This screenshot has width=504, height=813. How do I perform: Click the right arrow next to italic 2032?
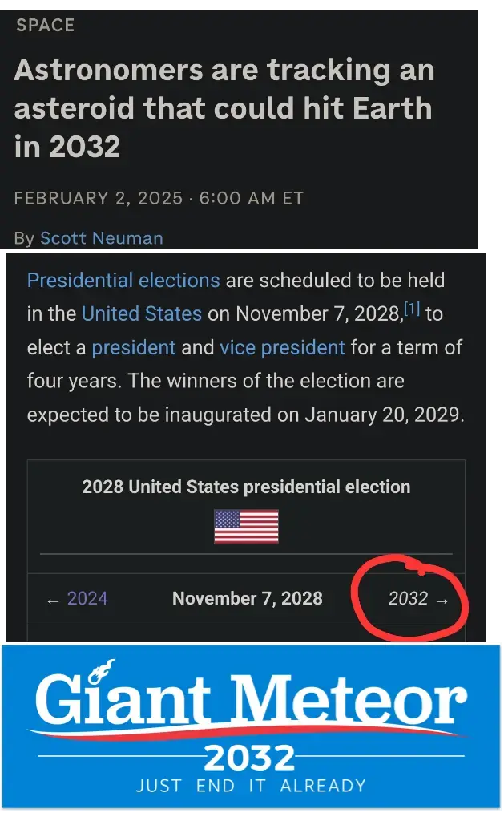(x=442, y=599)
